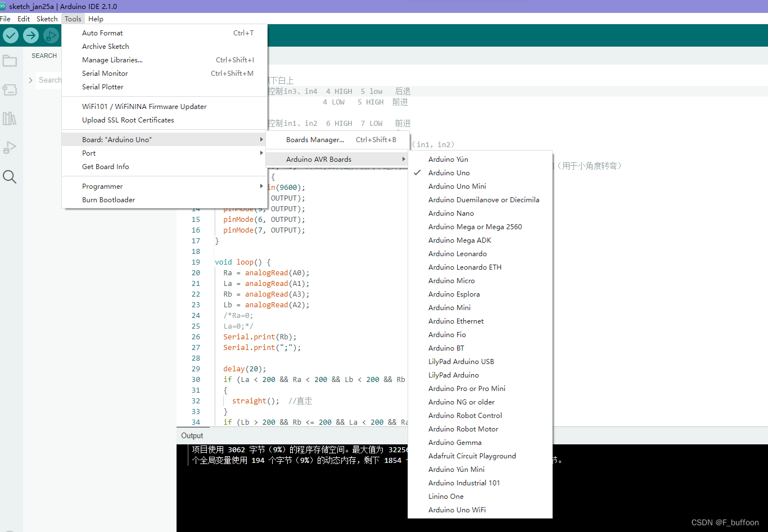Open the Edit menu
The height and width of the screenshot is (532, 768).
tap(24, 19)
